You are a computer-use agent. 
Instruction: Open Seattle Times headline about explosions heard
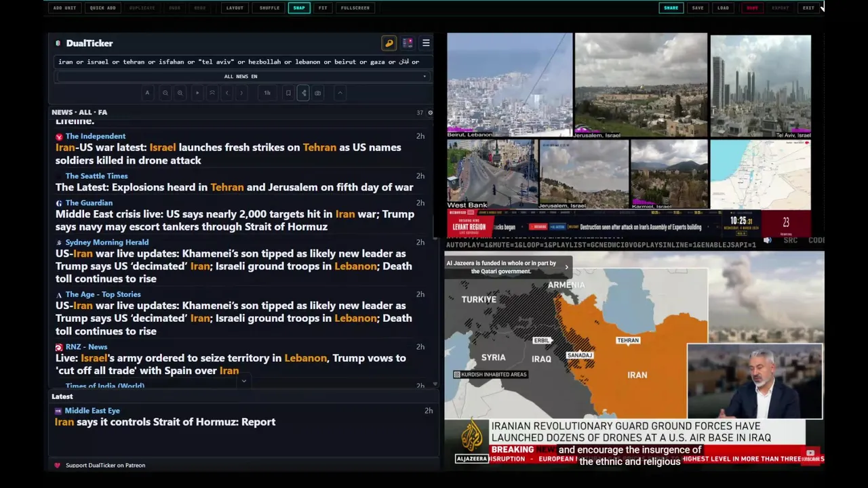234,187
